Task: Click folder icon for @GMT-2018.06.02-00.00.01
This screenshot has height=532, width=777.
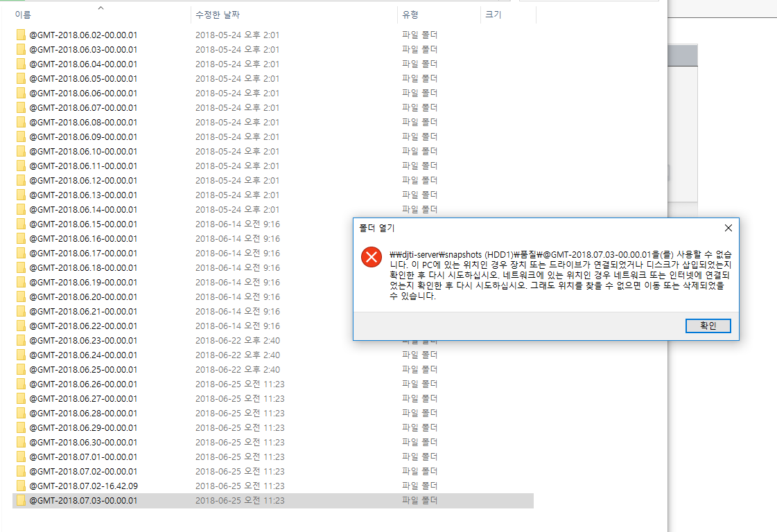Action: click(x=21, y=35)
